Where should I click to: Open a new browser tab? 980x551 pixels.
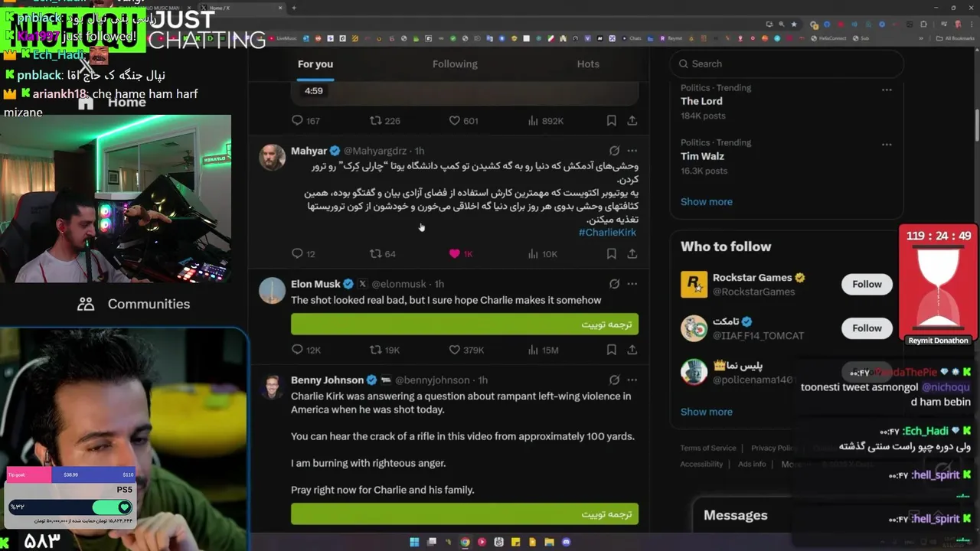[294, 8]
